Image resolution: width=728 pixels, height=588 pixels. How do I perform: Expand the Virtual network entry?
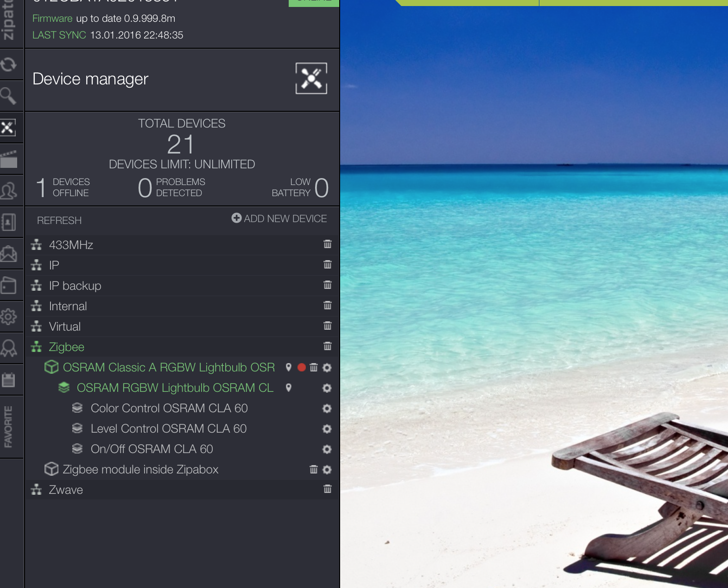64,326
